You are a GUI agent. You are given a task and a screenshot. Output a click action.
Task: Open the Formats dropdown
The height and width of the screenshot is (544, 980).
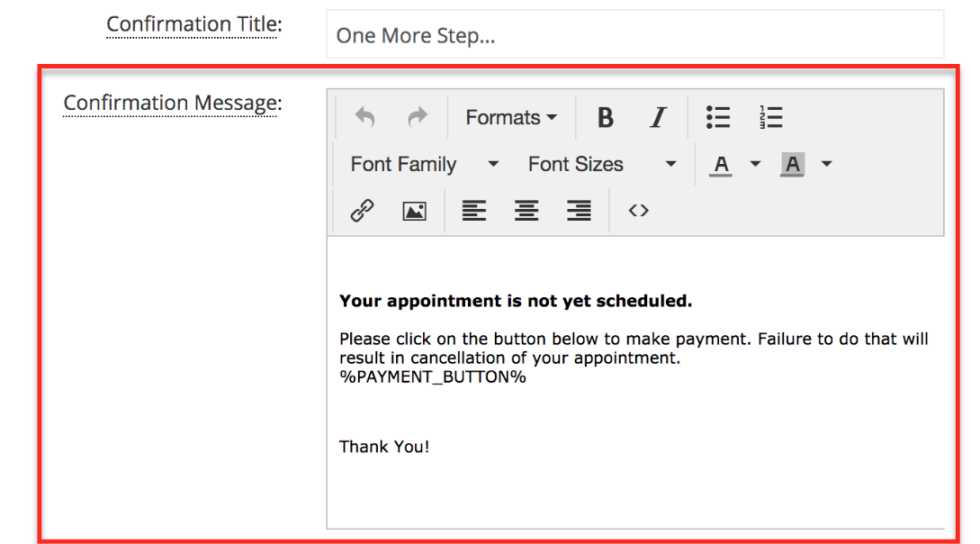[509, 117]
